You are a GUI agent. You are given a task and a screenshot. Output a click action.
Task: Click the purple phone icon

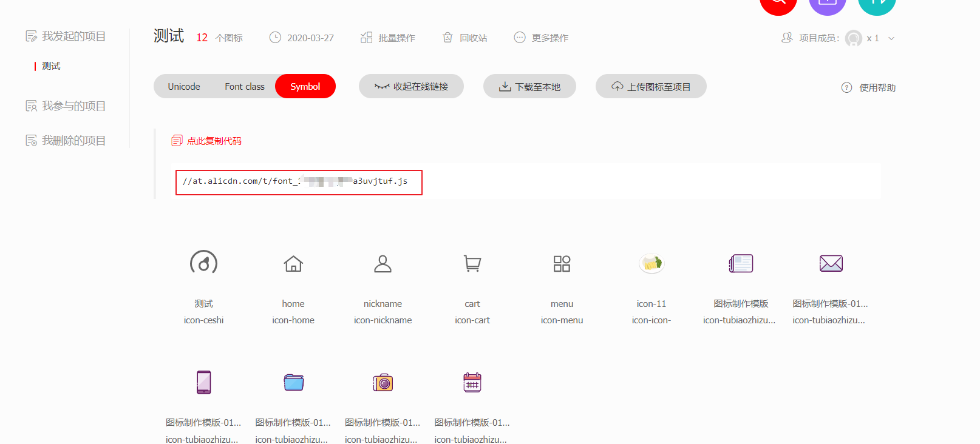tap(203, 382)
